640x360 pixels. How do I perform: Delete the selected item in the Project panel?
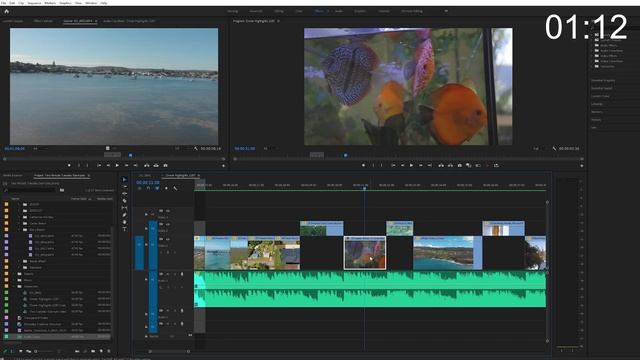coord(109,351)
